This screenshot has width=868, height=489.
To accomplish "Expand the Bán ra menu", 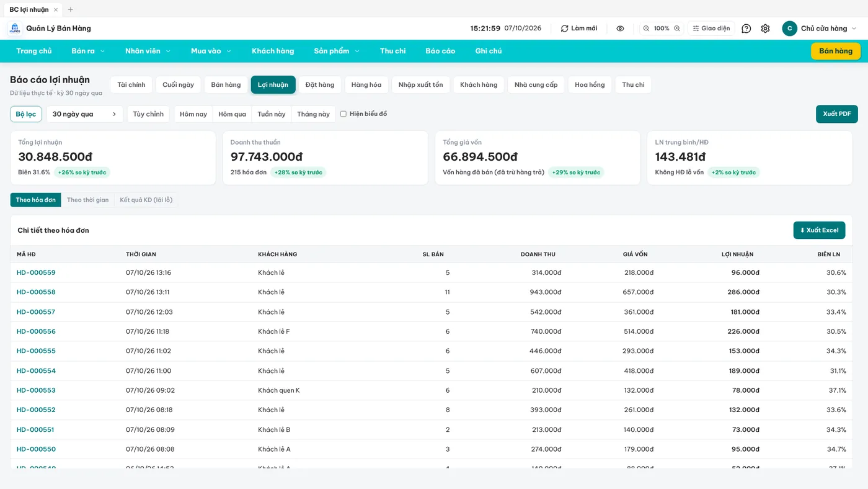I will point(88,51).
